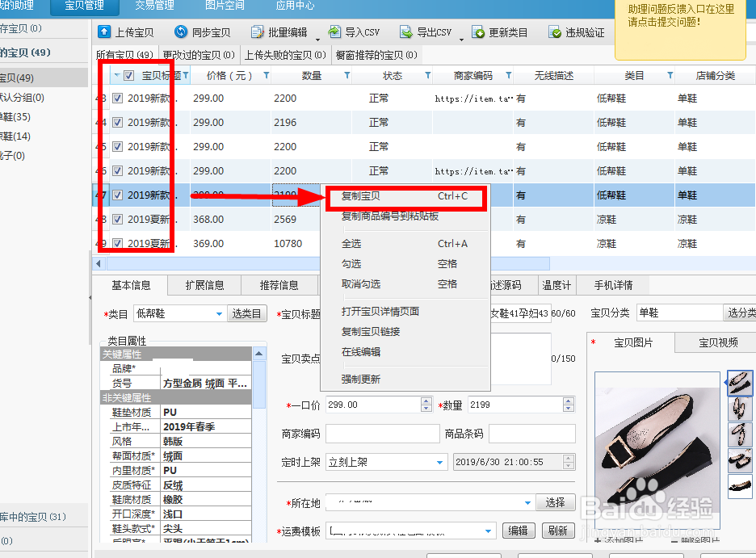Uncheck the checkbox for row 47

click(x=117, y=195)
